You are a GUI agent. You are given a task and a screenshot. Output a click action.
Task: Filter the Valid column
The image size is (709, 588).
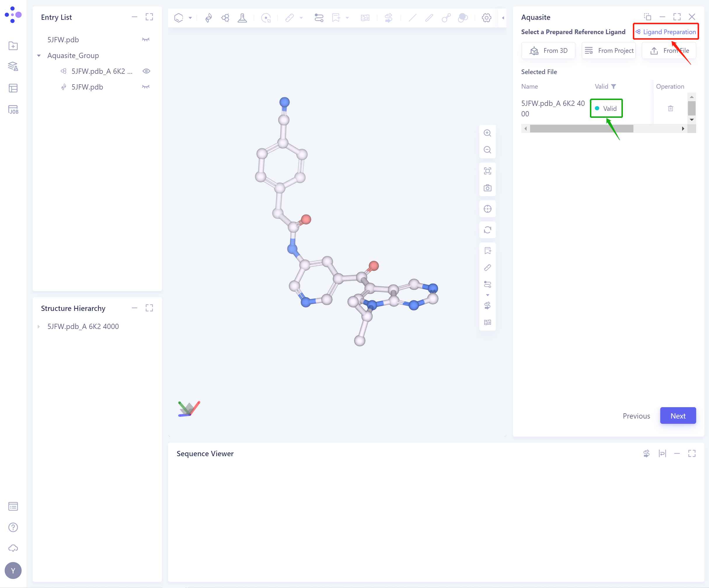(x=614, y=86)
